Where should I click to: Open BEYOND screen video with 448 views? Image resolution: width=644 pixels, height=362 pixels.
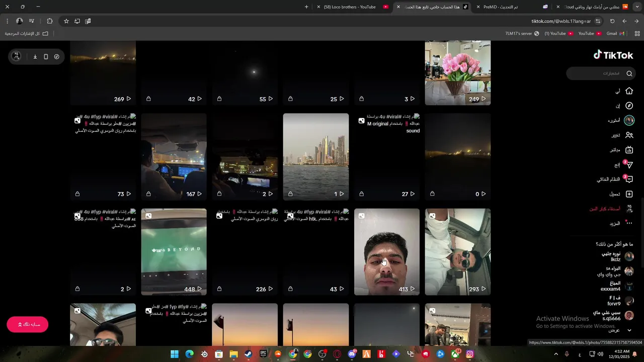coord(174,252)
